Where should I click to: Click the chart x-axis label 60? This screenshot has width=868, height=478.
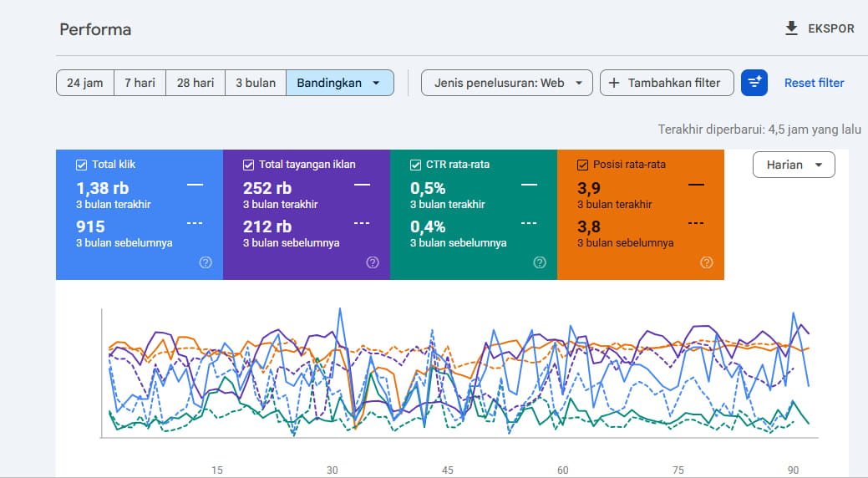point(562,470)
